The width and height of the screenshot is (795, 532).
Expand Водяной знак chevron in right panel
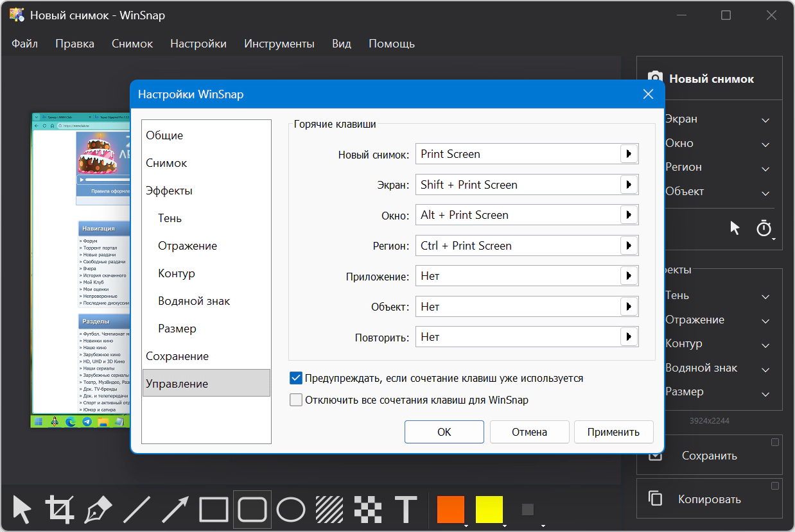click(765, 370)
